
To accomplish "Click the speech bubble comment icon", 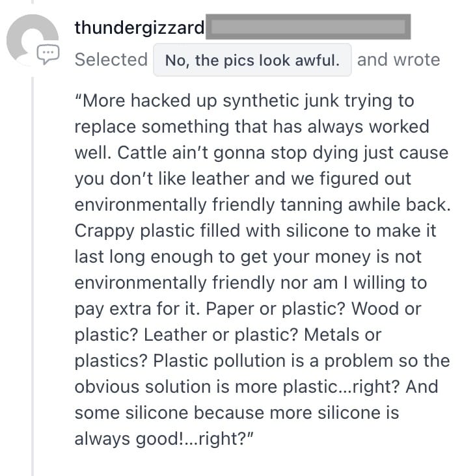I will (x=48, y=54).
